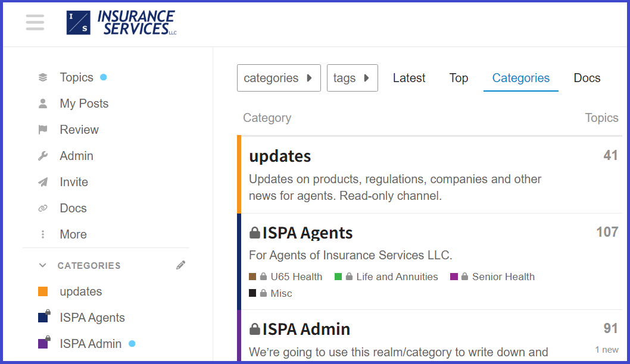The height and width of the screenshot is (364, 630).
Task: Click the CATEGORIES section header text
Action: point(89,265)
